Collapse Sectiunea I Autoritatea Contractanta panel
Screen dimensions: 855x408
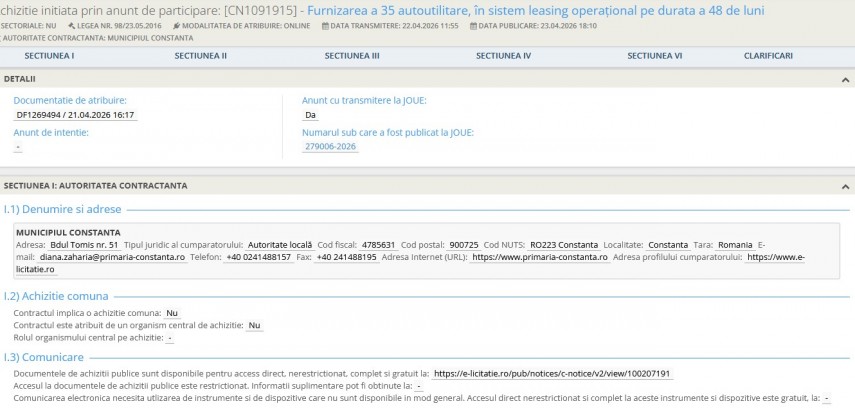(x=846, y=186)
